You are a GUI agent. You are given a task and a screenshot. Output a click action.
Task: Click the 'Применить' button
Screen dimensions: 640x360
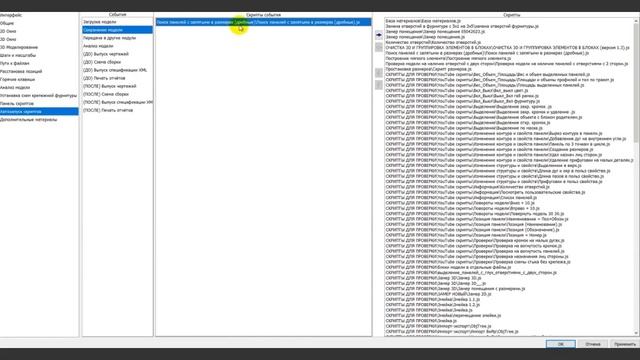(x=624, y=344)
